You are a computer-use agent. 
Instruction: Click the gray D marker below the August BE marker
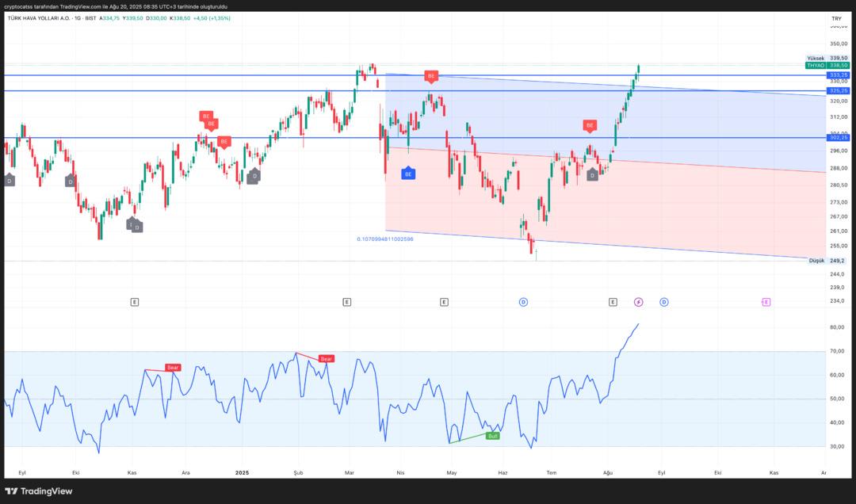(592, 174)
